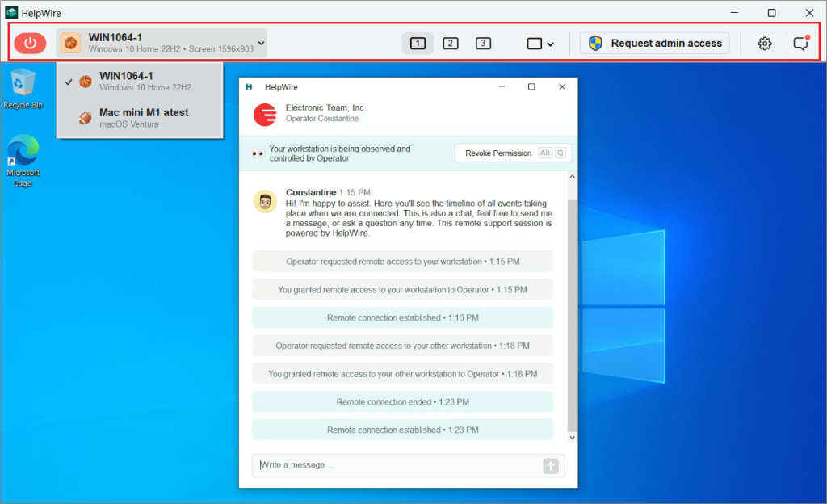Image resolution: width=827 pixels, height=504 pixels.
Task: Open the settings gear icon
Action: [x=764, y=44]
